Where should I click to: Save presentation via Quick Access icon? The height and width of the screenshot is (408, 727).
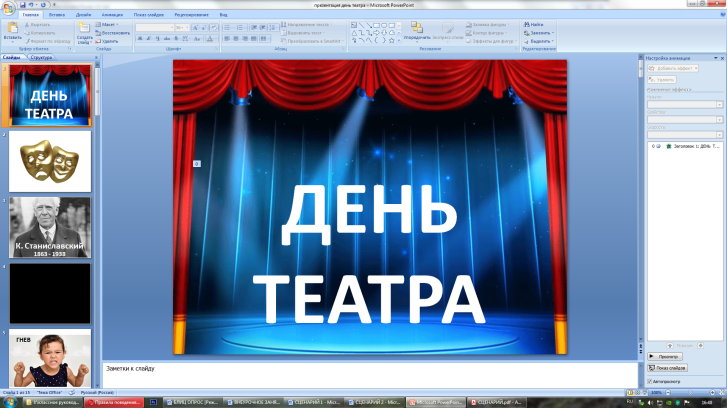tap(23, 4)
